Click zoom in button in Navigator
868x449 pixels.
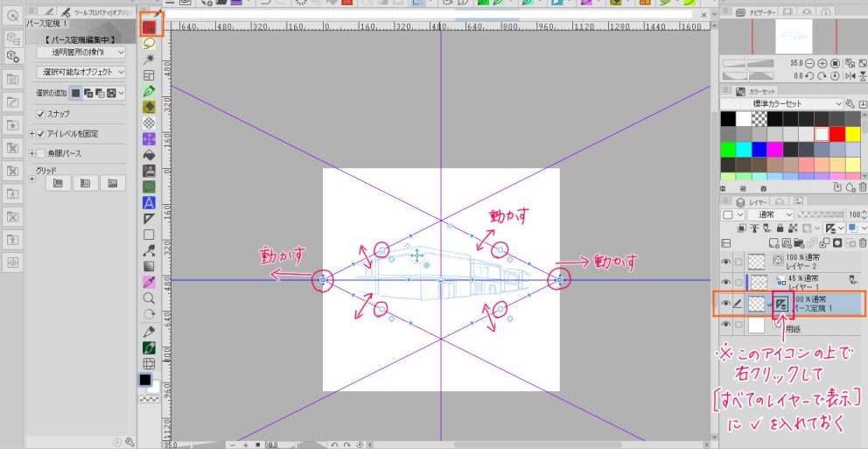point(822,64)
